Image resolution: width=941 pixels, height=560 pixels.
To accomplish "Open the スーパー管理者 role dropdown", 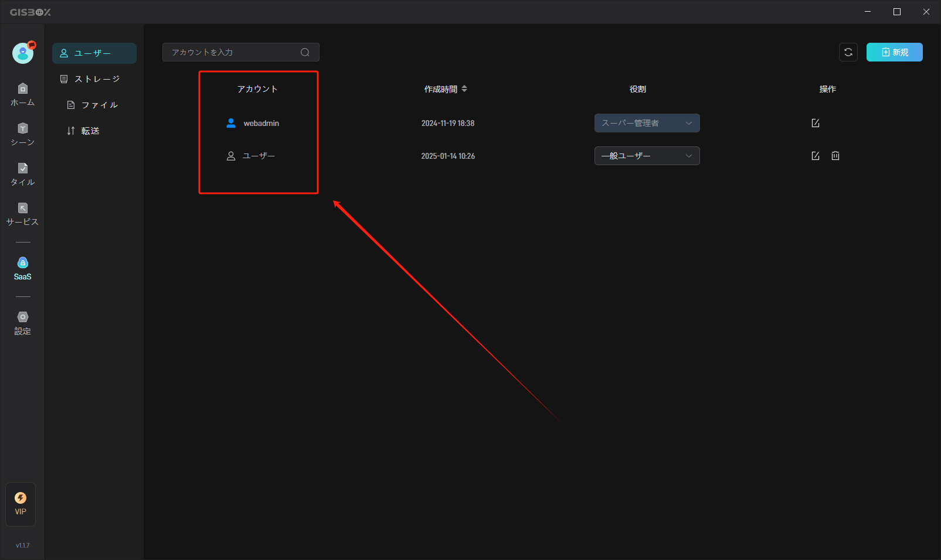I will click(647, 123).
